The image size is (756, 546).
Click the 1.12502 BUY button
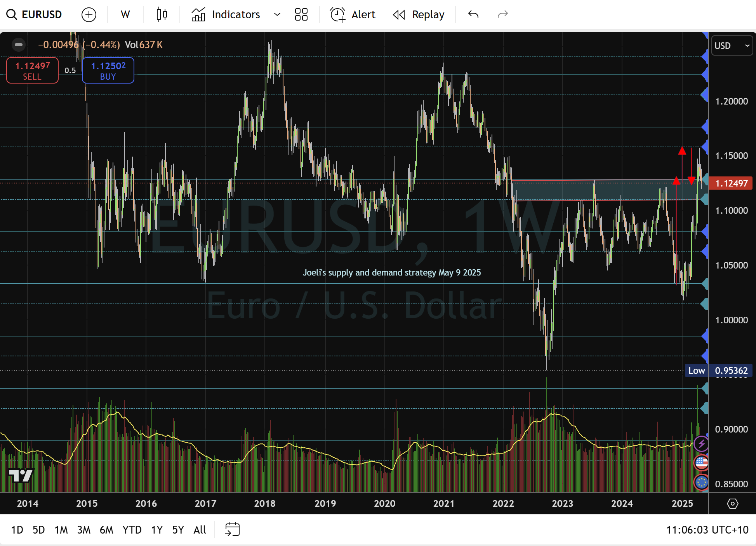point(108,70)
